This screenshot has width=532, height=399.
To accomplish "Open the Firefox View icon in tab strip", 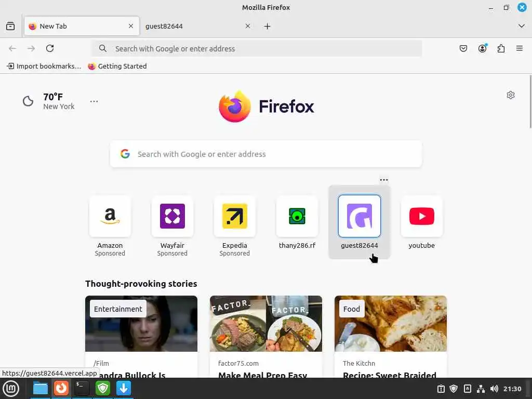I will point(10,26).
